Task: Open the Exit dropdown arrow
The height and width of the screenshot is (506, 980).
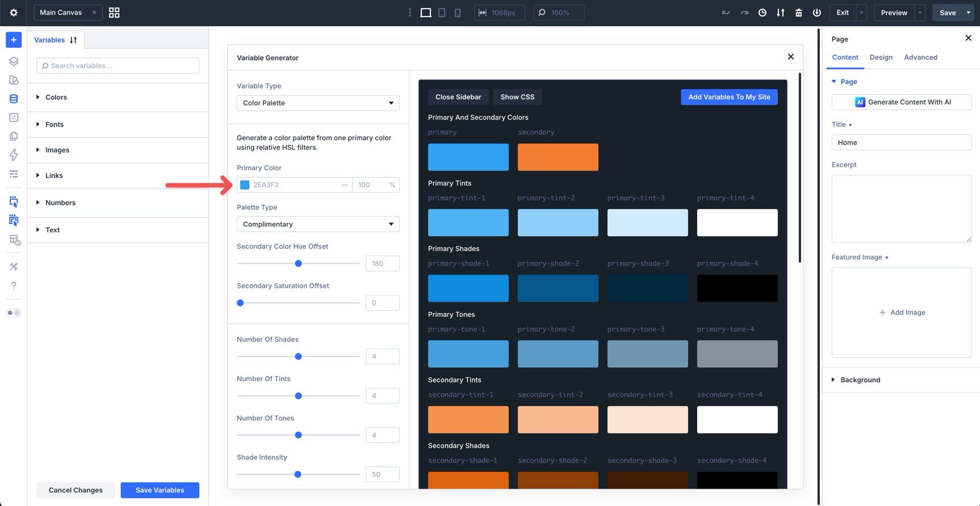Action: point(861,12)
